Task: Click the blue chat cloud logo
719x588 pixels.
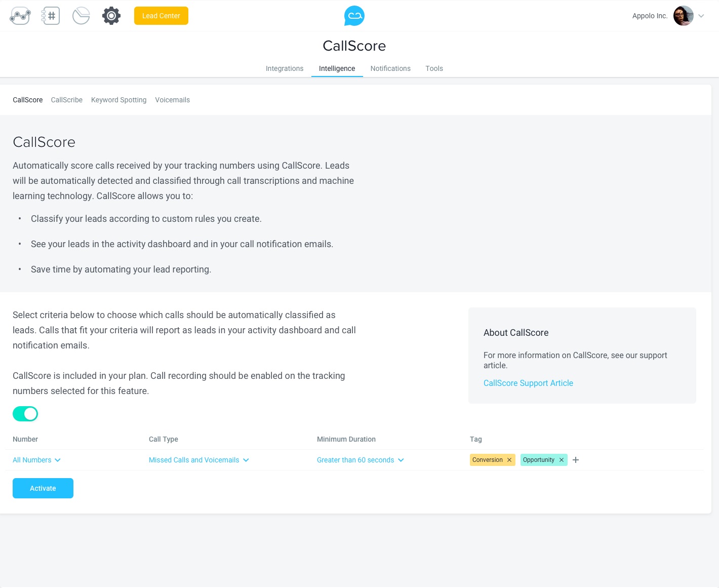Action: click(x=354, y=16)
